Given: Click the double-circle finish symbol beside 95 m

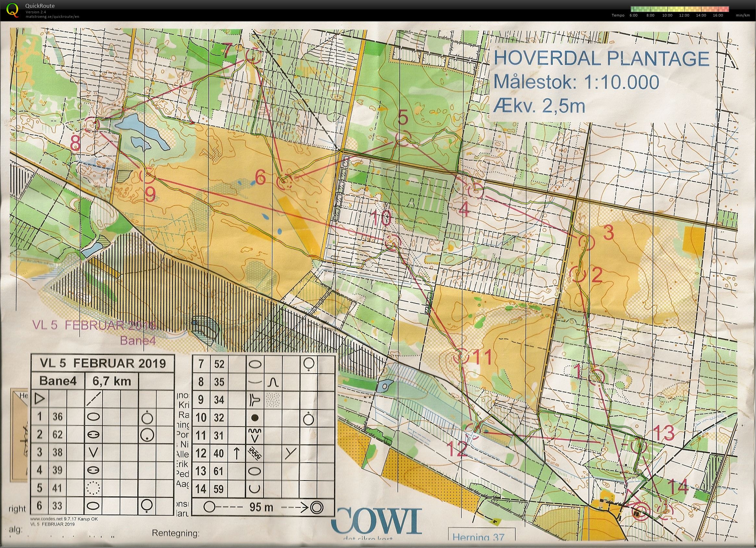Looking at the screenshot, I should pos(316,507).
